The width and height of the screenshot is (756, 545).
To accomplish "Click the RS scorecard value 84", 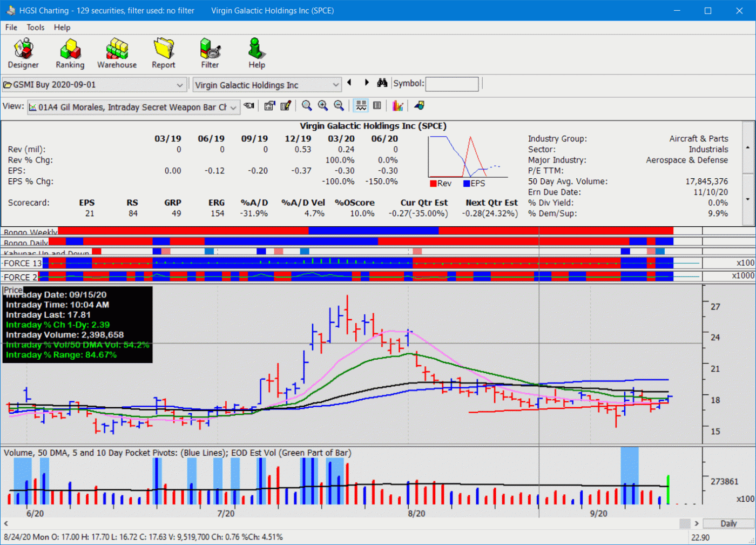I will coord(133,213).
